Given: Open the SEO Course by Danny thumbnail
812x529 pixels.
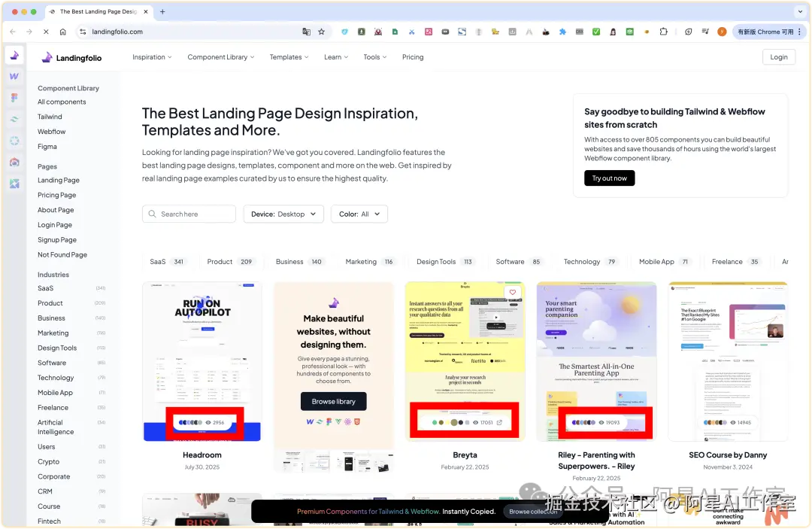Looking at the screenshot, I should [728, 362].
